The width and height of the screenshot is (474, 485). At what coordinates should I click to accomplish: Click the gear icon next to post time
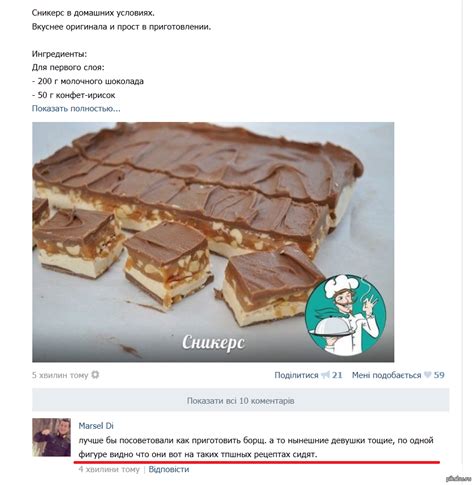95,375
